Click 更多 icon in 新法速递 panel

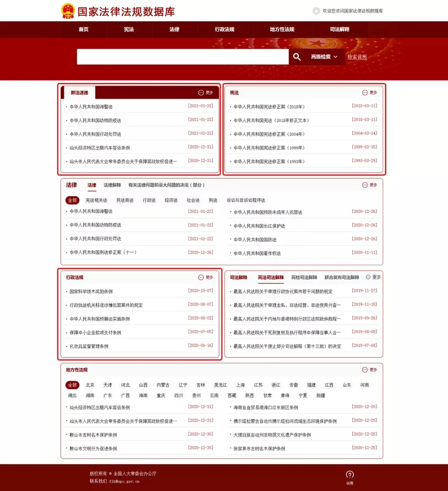point(201,93)
